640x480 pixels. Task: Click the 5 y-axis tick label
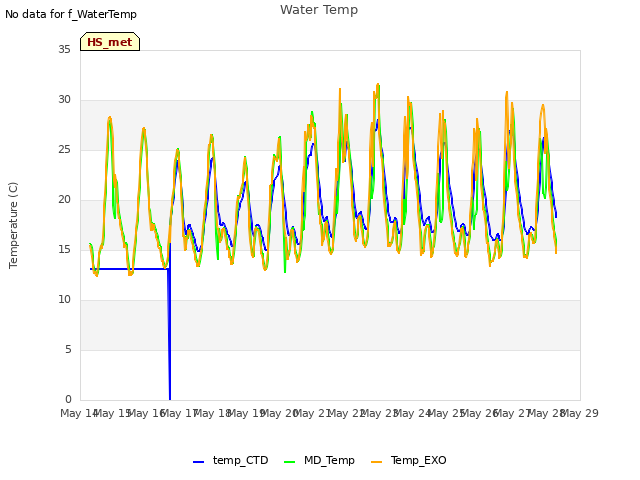(68, 349)
